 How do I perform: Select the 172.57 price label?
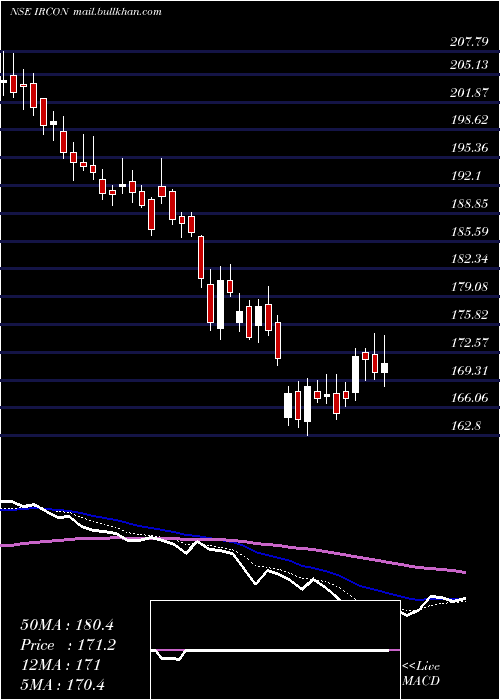click(468, 343)
